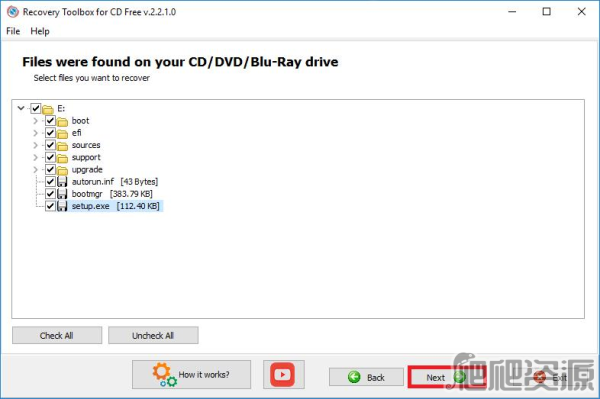Click the sources folder icon
Image resolution: width=600 pixels, height=399 pixels.
click(x=62, y=146)
